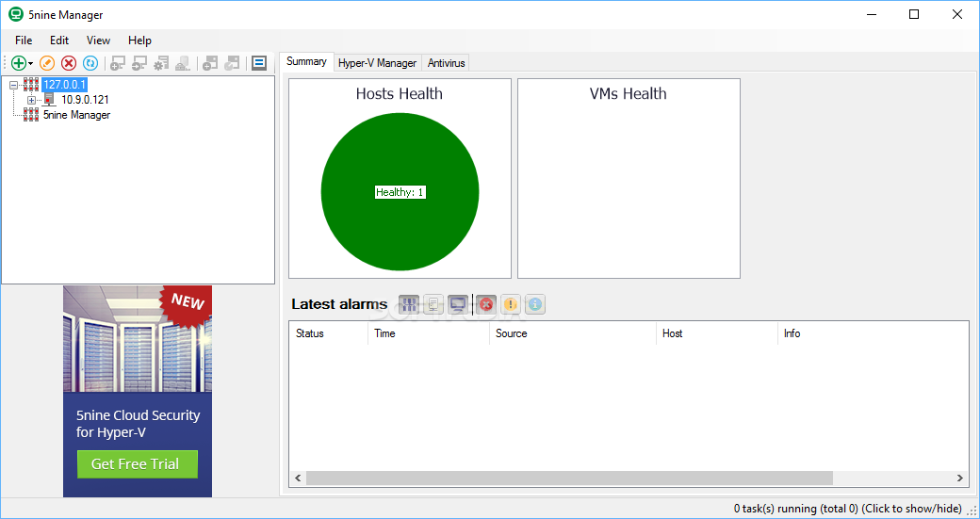The image size is (980, 519).
Task: Click the 5nine Manager app icon in title bar
Action: (16, 14)
